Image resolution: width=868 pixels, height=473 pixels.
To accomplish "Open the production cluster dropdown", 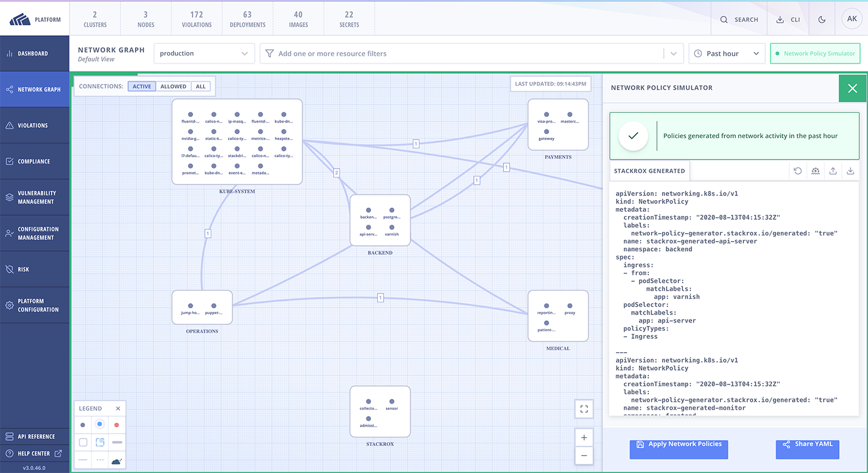I will tap(204, 53).
